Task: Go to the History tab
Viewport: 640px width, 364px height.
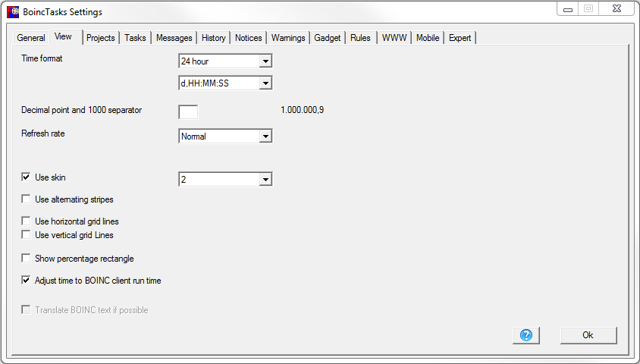Action: [214, 38]
